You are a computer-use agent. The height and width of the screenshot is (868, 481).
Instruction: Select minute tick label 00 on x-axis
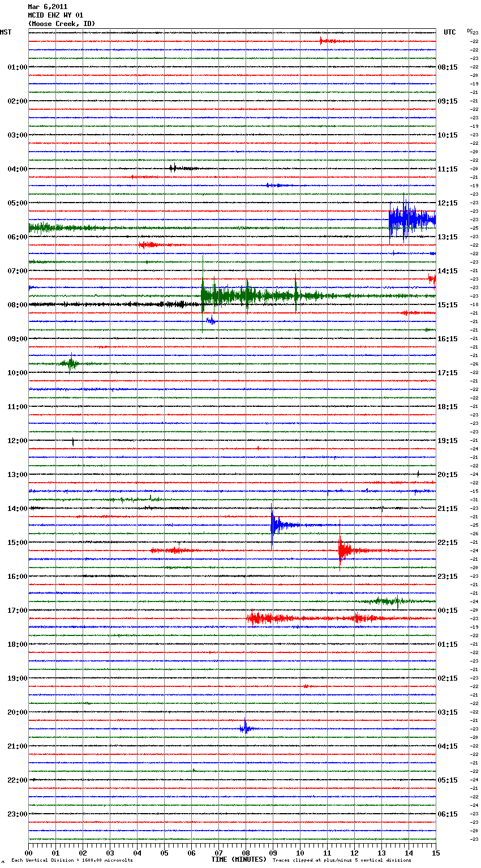28,852
